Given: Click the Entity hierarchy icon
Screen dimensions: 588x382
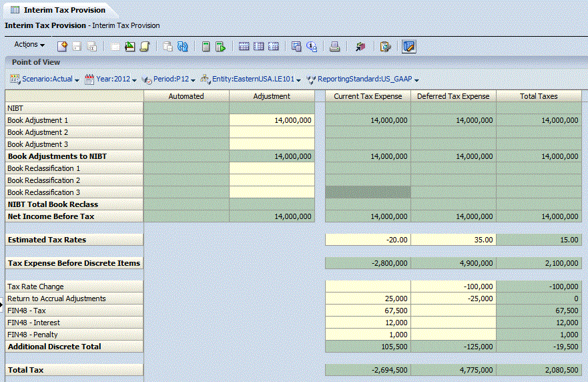Looking at the screenshot, I should [205, 79].
